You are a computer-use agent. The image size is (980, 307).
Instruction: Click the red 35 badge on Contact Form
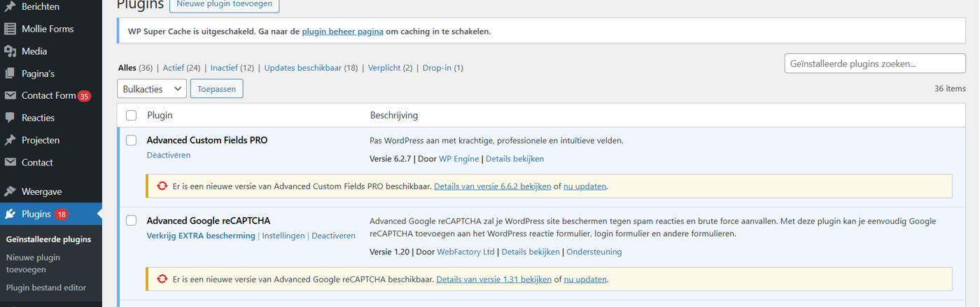(x=84, y=96)
